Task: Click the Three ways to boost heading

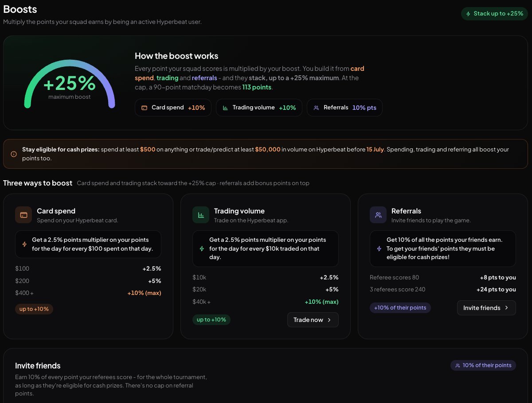Action: pyautogui.click(x=38, y=183)
